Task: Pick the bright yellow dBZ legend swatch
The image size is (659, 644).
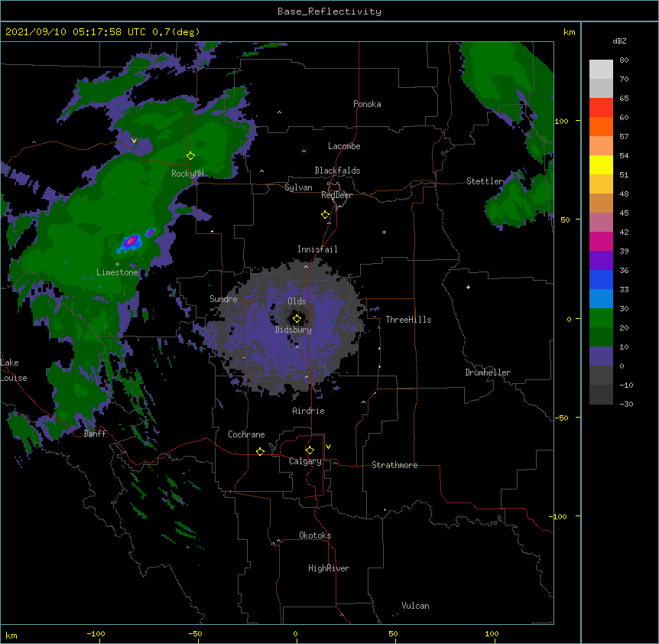Action: (601, 164)
